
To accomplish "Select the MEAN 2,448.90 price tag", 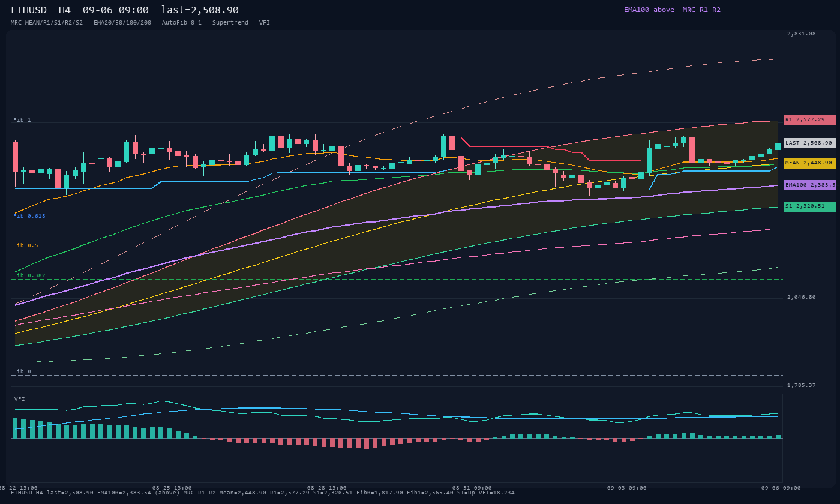I will pyautogui.click(x=809, y=163).
